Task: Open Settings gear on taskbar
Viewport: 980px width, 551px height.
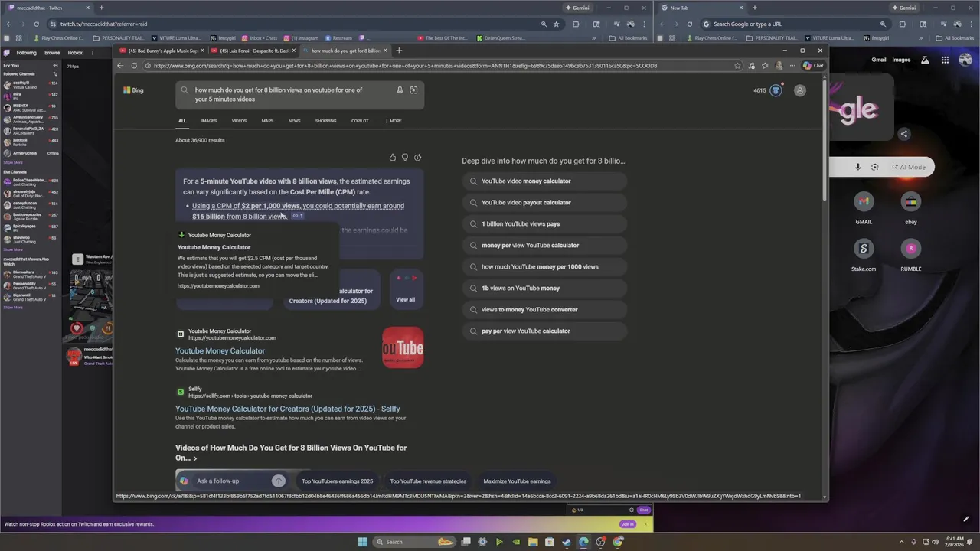Action: (482, 542)
